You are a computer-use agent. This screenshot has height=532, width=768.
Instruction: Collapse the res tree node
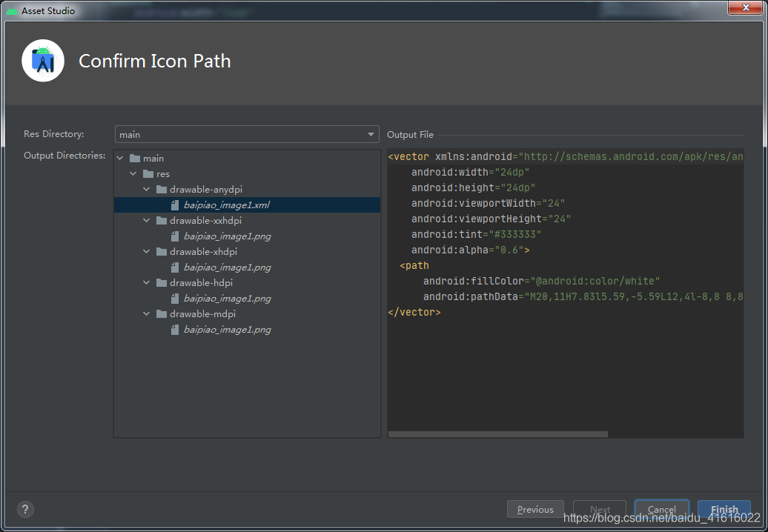(x=133, y=173)
